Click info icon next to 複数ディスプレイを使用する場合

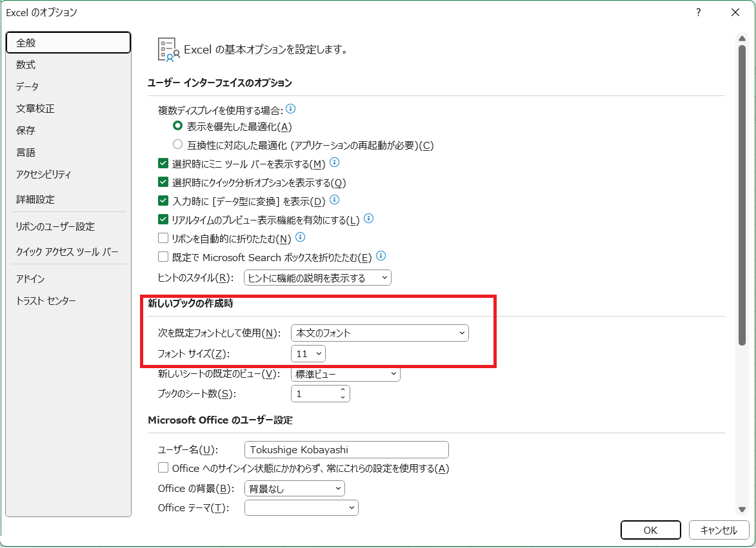coord(290,109)
